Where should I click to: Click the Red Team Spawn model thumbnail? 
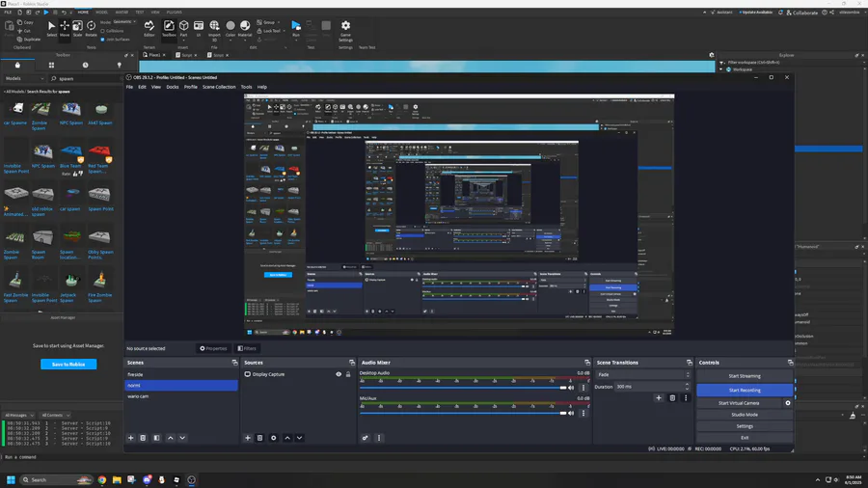99,153
